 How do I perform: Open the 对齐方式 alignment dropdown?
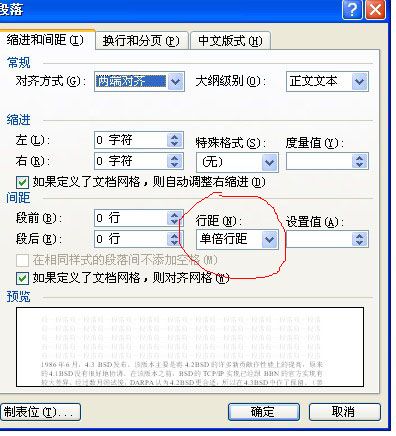point(175,81)
